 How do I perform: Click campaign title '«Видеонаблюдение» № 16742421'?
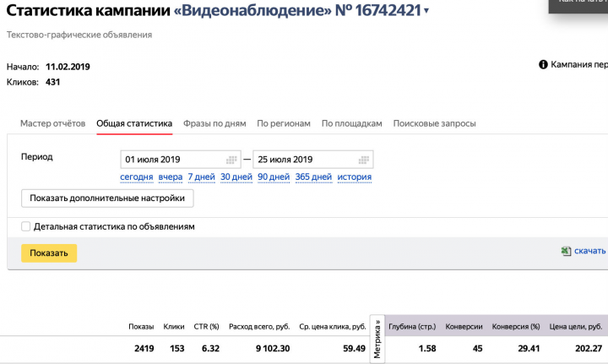tap(297, 10)
